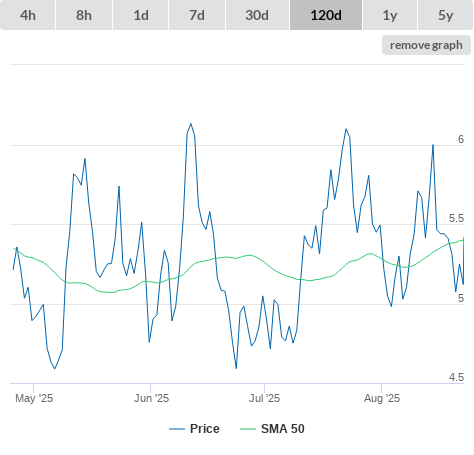The height and width of the screenshot is (455, 474).
Task: Choose the 1d time range tab
Action: coord(141,15)
